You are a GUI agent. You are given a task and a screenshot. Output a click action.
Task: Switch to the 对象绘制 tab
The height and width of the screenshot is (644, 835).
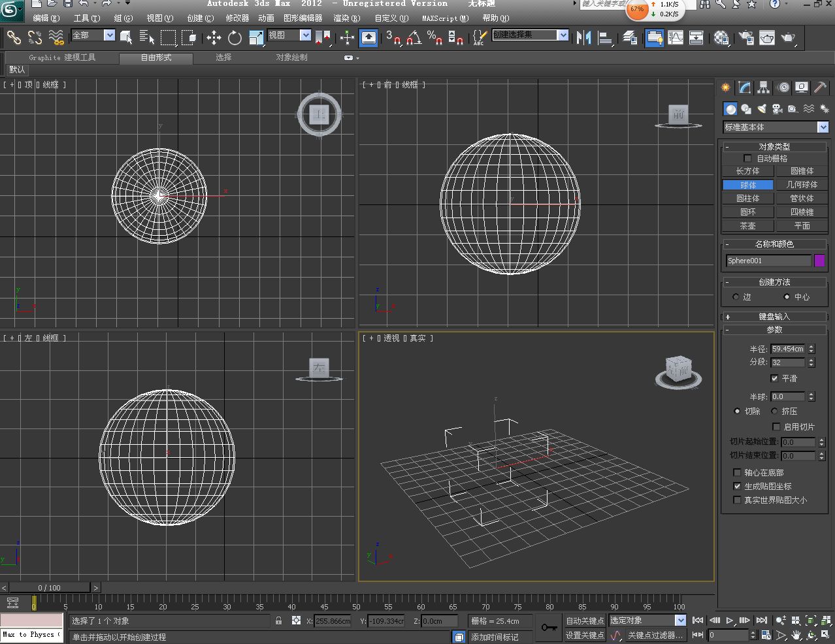[x=291, y=57]
